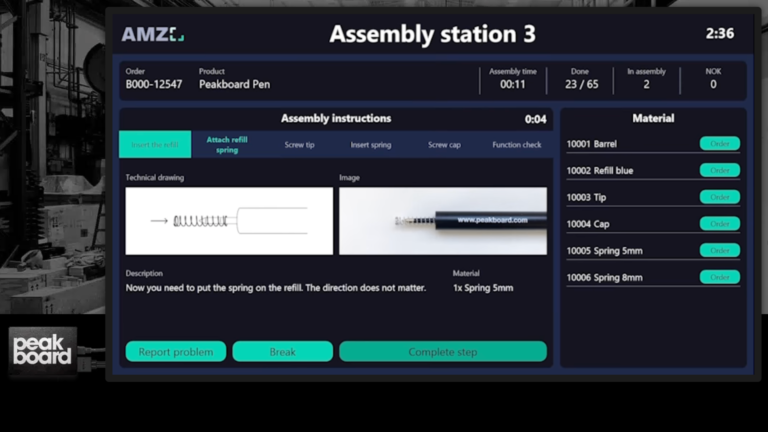Open the Screw tip step
This screenshot has width=768, height=432.
(299, 145)
